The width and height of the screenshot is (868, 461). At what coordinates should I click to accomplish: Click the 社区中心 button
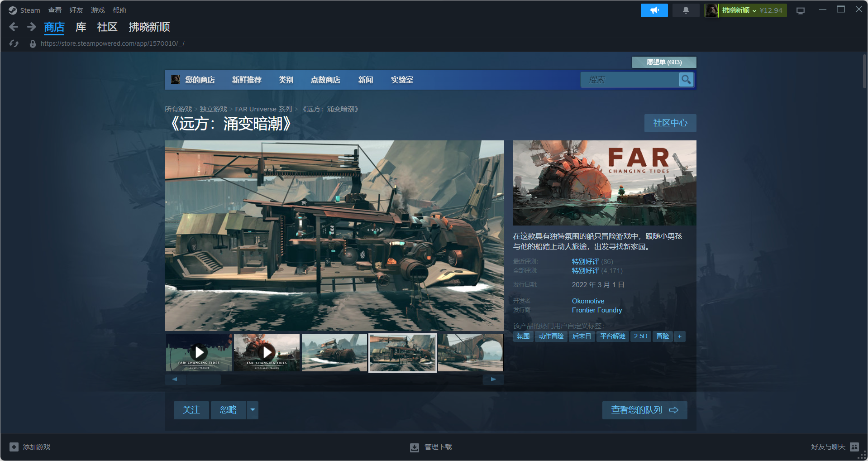(670, 123)
